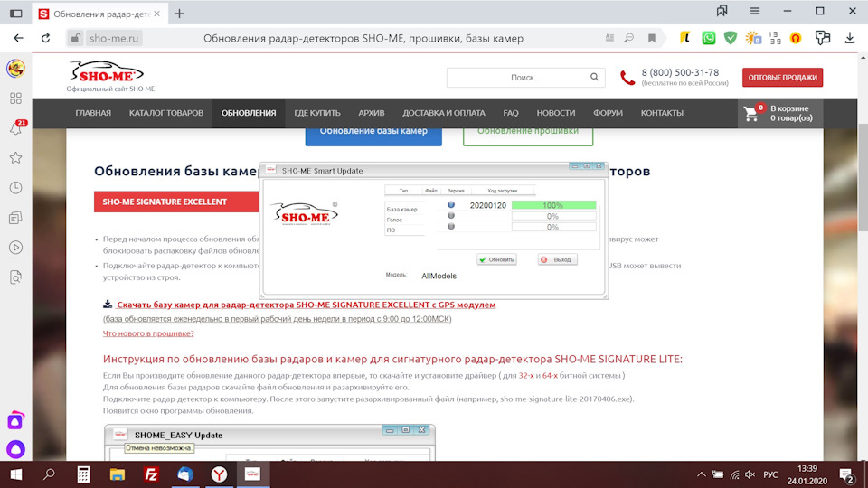Open the Что нового в прошивке link
This screenshot has height=488, width=868.
[x=148, y=333]
